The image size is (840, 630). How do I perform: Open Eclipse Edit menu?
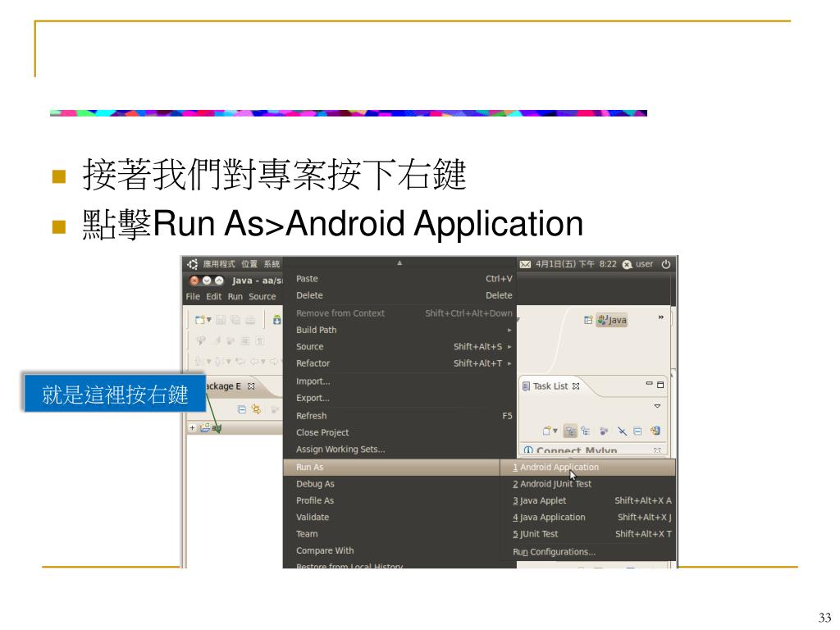pos(214,296)
